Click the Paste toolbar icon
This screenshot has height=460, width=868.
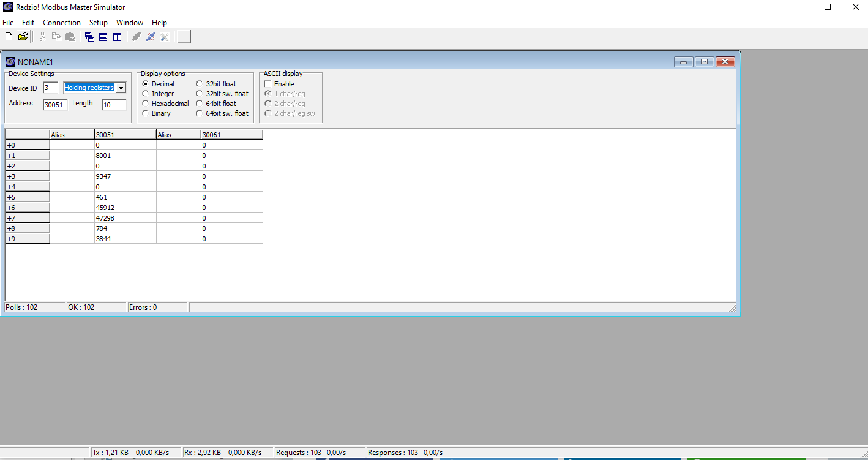click(70, 37)
